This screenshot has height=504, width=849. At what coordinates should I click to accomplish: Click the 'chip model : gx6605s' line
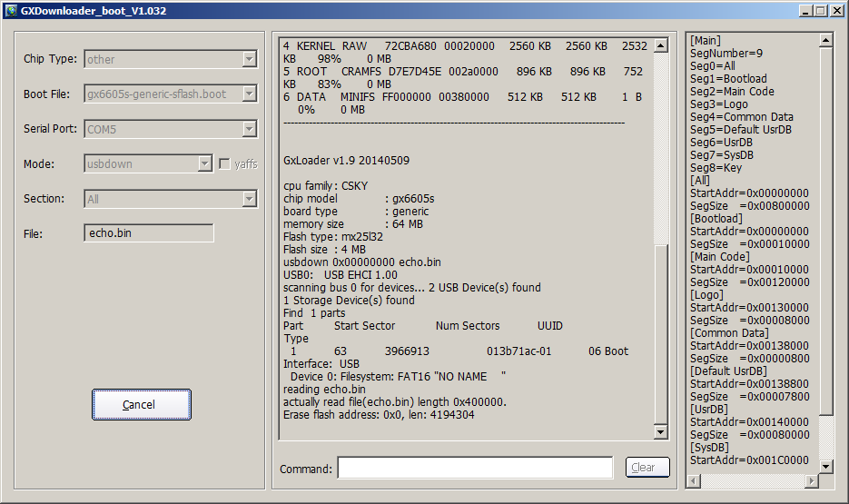click(x=359, y=199)
